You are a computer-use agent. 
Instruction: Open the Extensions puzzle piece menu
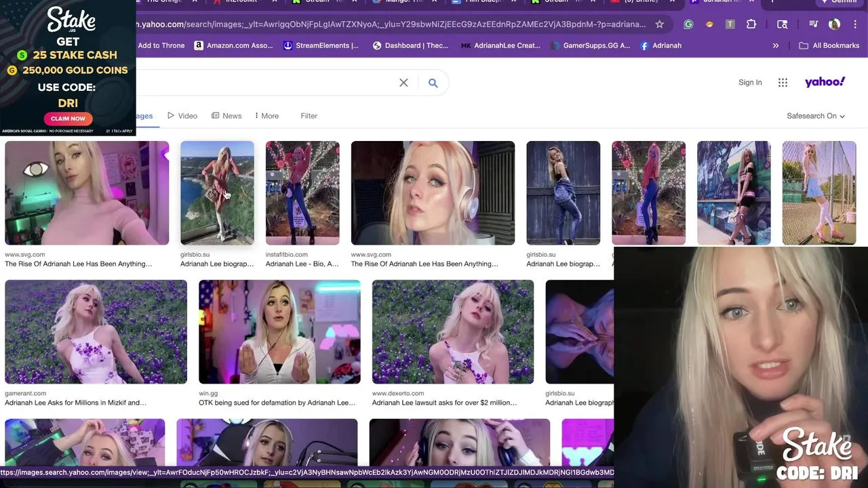tap(751, 24)
